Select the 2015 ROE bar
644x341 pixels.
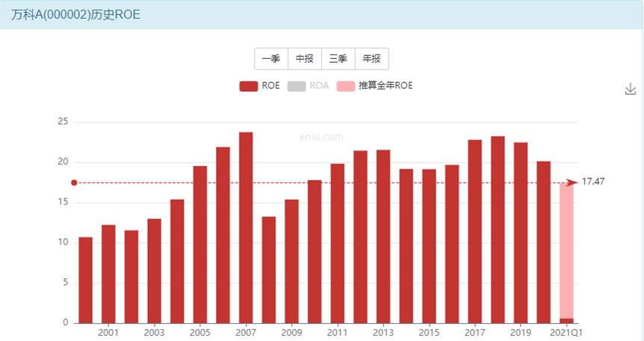point(429,246)
